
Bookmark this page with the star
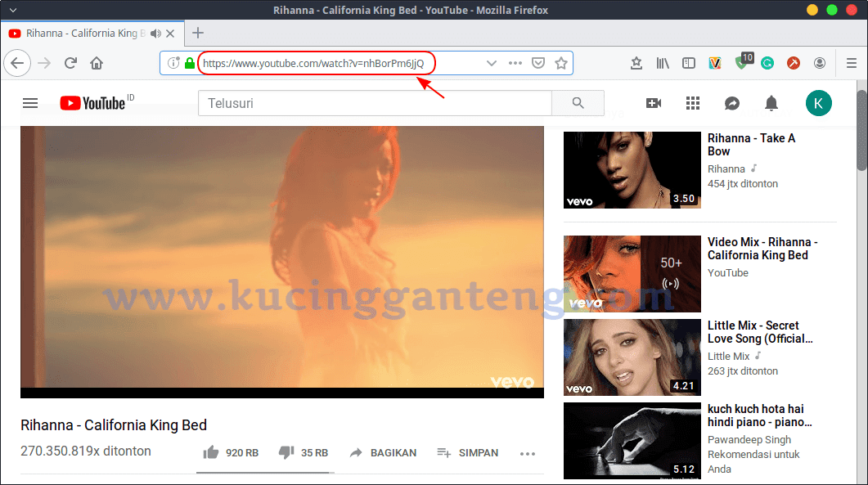[561, 63]
